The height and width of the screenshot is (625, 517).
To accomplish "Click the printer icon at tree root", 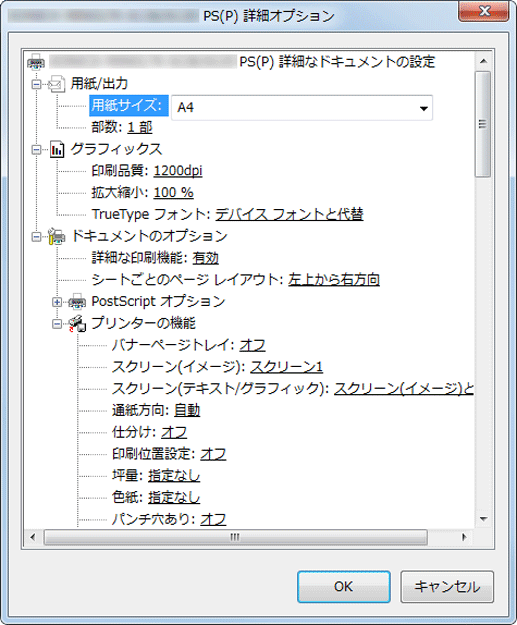I will (x=36, y=62).
